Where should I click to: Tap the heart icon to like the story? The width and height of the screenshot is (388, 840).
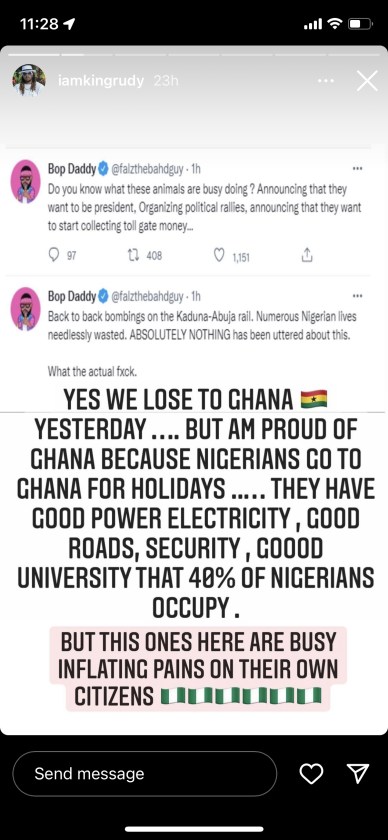pos(311,774)
